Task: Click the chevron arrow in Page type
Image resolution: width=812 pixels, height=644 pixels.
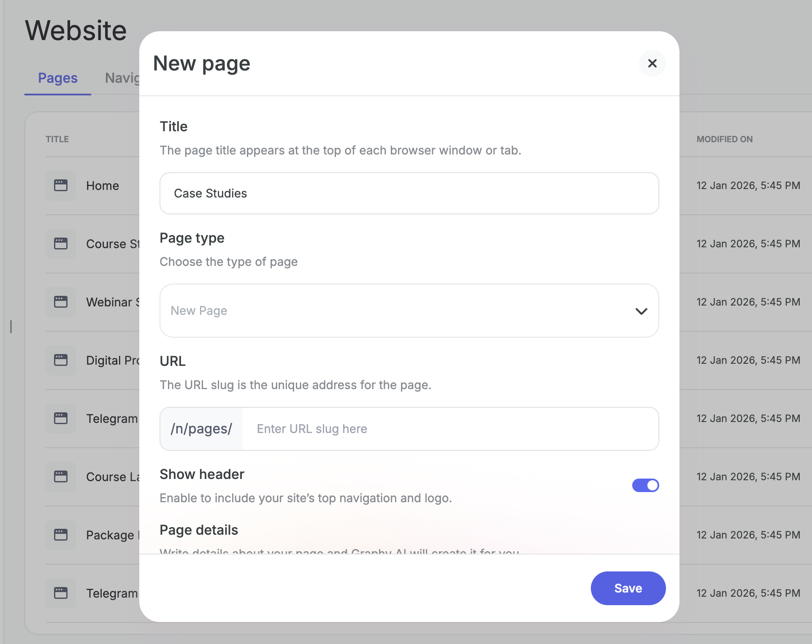Action: (641, 311)
